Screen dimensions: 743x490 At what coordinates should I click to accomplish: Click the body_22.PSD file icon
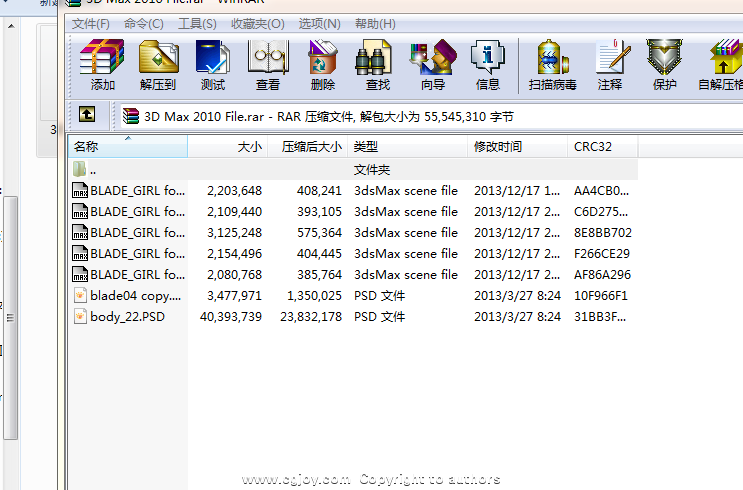[x=80, y=316]
